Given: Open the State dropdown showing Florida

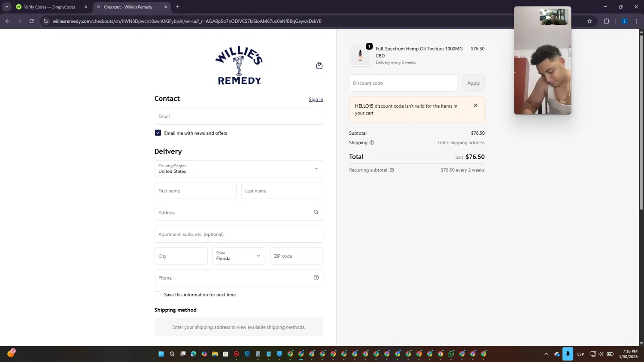Looking at the screenshot, I should (239, 256).
